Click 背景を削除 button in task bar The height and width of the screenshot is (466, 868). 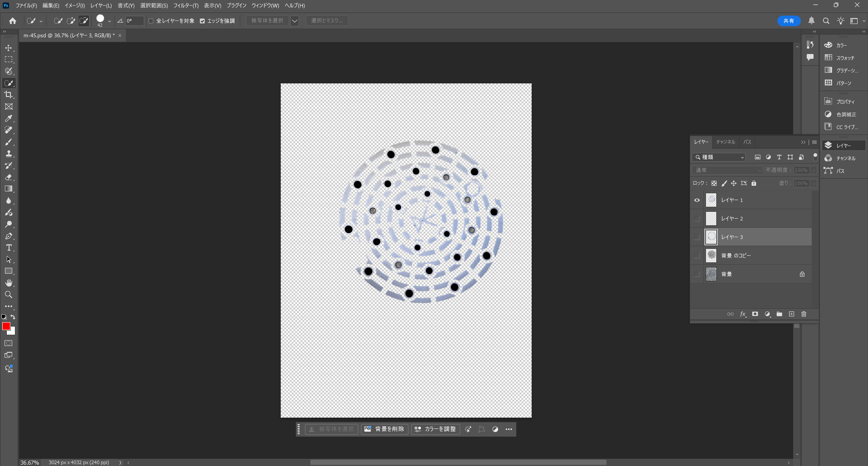(384, 429)
